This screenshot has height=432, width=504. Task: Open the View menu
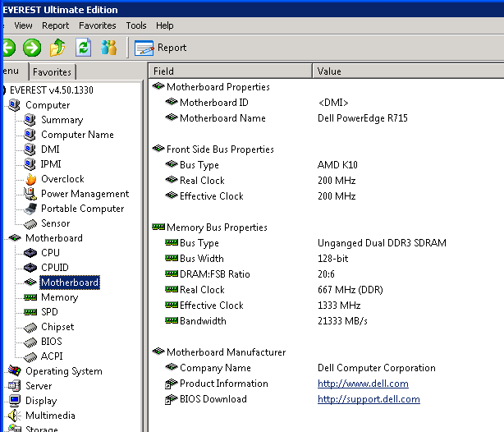[x=23, y=25]
